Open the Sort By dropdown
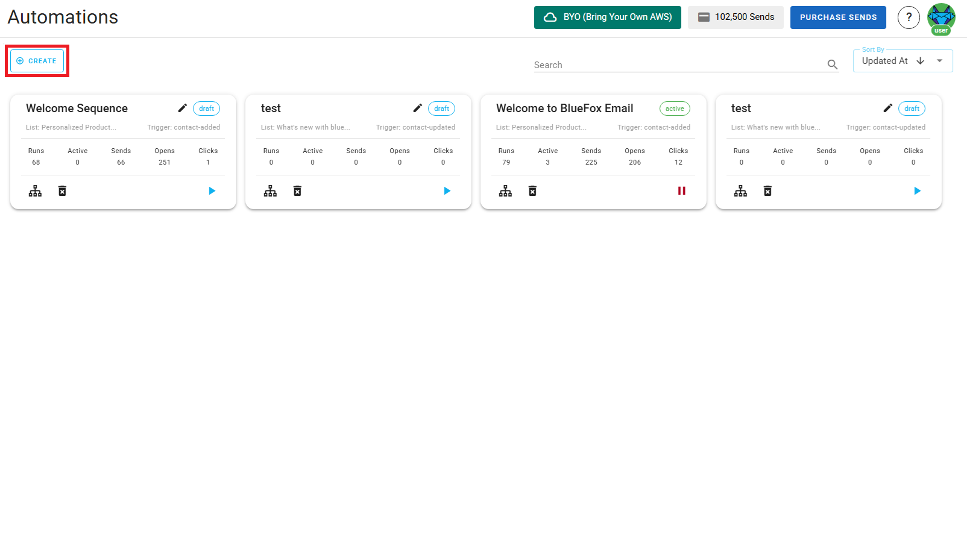Screen dimensions: 967x560 [939, 60]
